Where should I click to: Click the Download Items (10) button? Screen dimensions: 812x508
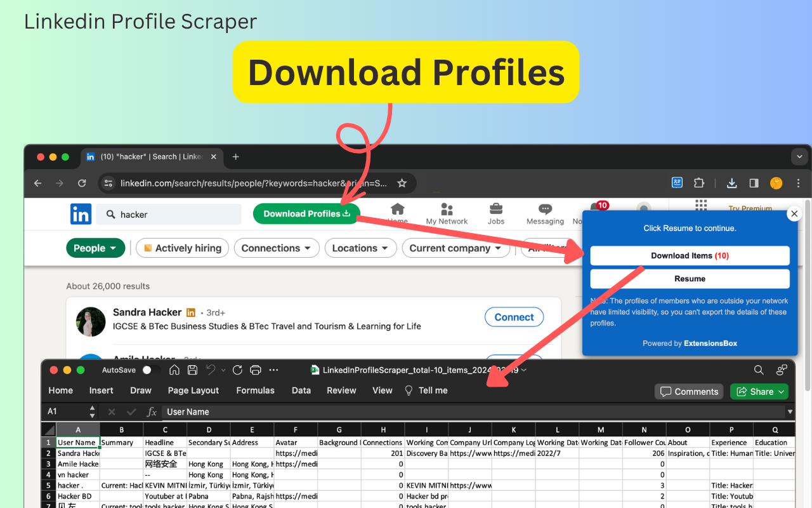[x=690, y=256]
